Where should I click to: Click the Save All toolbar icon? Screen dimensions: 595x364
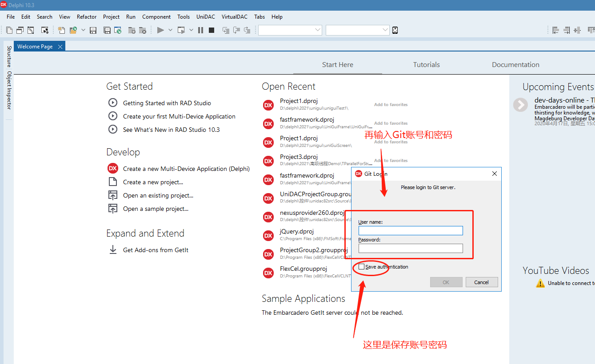pos(107,30)
